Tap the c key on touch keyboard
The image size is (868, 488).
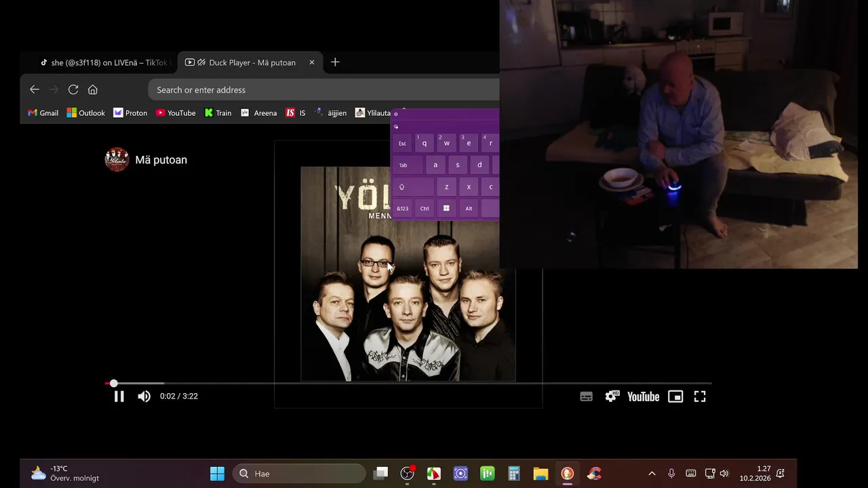pos(490,186)
